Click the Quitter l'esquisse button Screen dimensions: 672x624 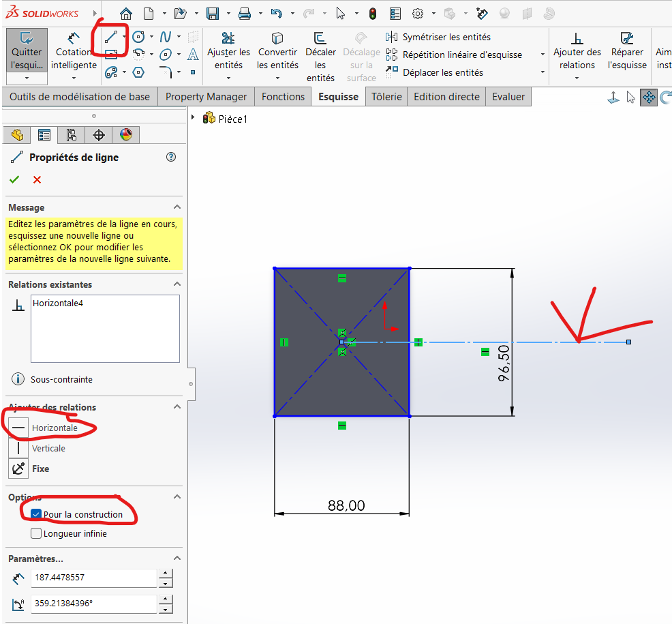point(27,50)
